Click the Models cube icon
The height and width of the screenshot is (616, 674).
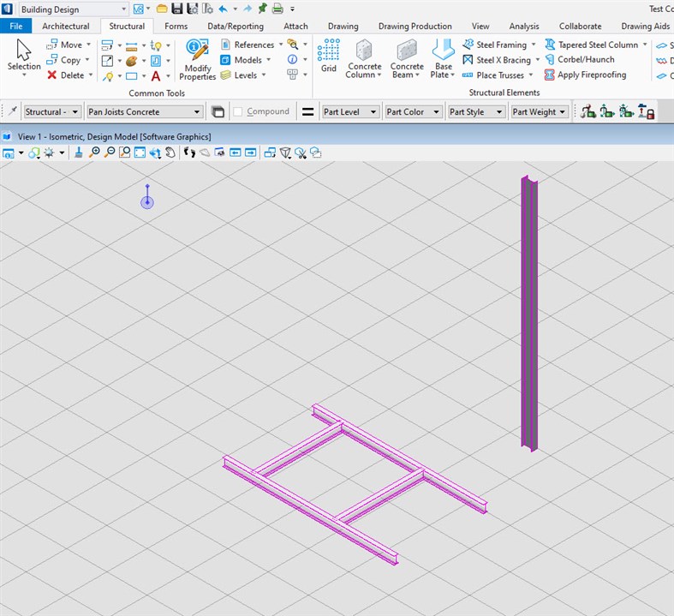(225, 60)
